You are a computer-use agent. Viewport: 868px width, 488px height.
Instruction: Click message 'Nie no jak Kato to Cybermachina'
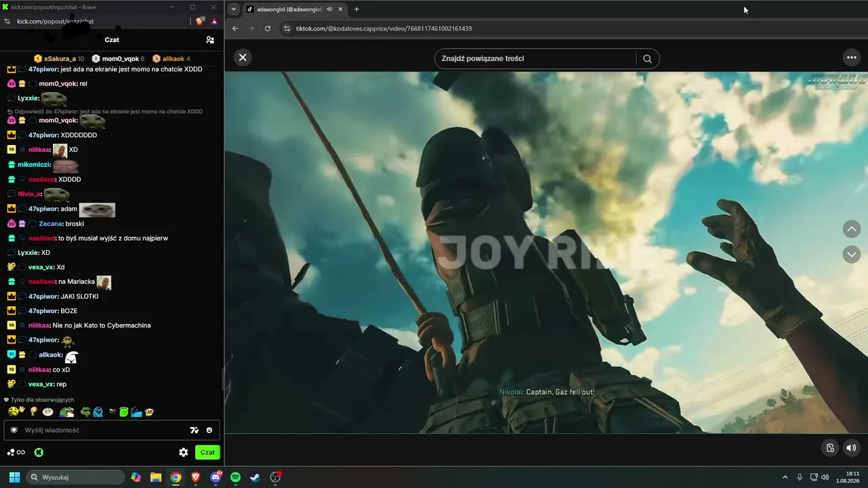(101, 325)
